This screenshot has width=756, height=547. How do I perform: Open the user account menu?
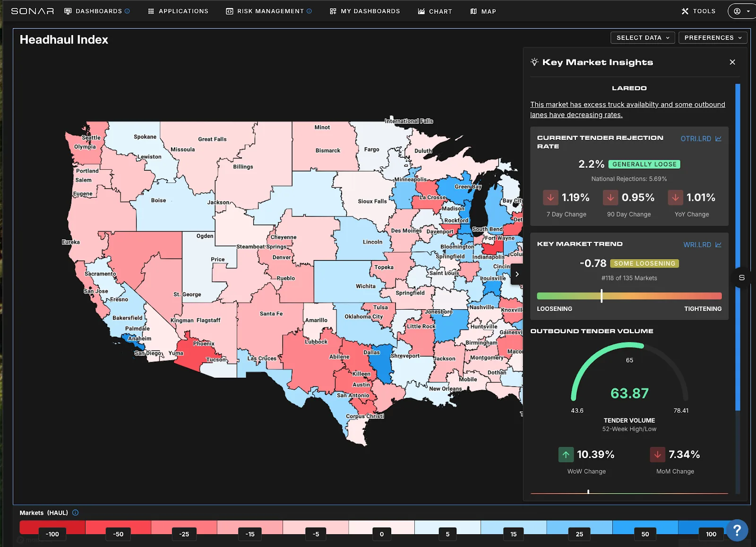pos(741,11)
